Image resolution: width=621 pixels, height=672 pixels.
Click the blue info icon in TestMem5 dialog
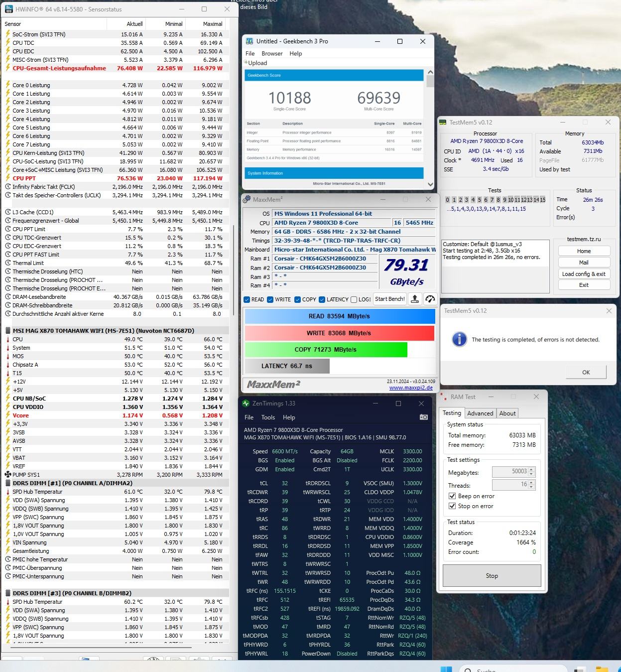coord(459,339)
